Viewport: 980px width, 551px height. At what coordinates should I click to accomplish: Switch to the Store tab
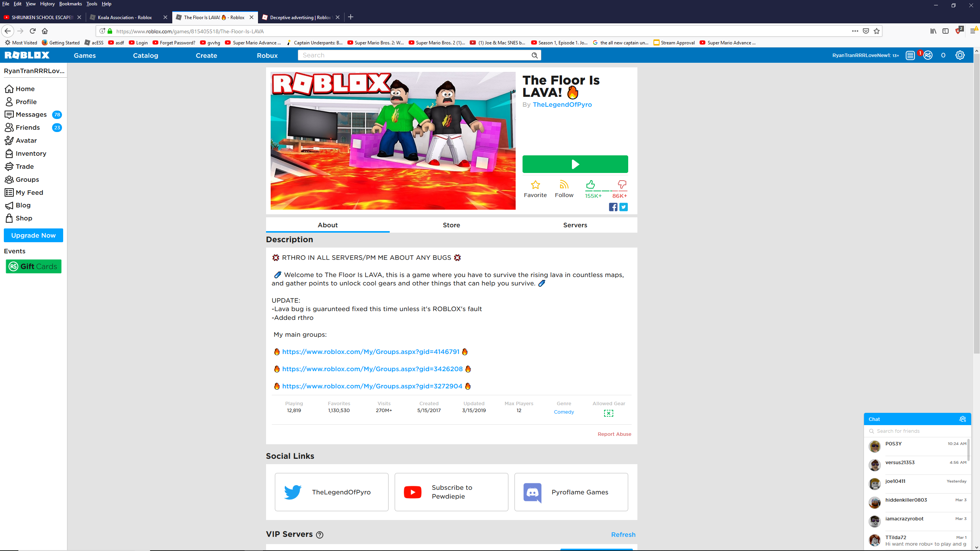click(x=451, y=225)
